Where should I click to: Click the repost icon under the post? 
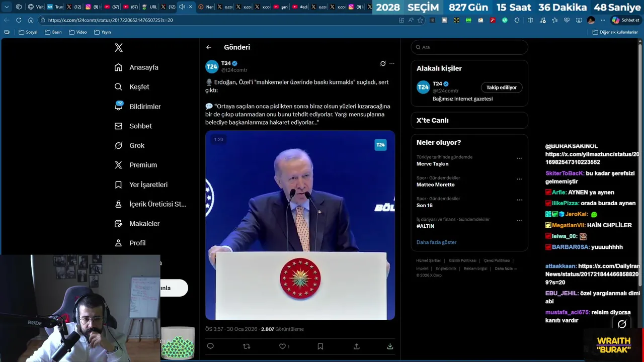point(247,346)
